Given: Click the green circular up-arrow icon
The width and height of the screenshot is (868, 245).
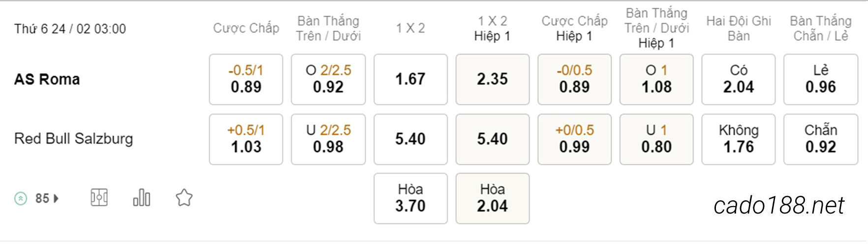Looking at the screenshot, I should pos(21,198).
